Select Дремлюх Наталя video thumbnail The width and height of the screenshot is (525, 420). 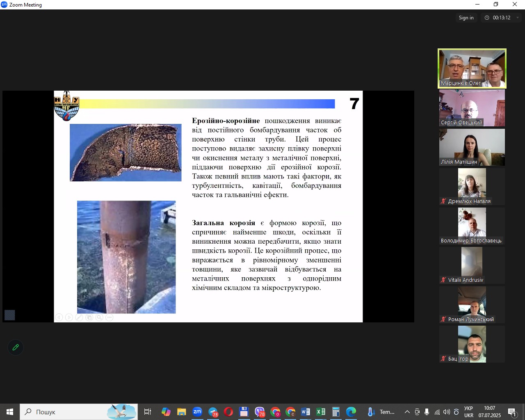coord(472,187)
